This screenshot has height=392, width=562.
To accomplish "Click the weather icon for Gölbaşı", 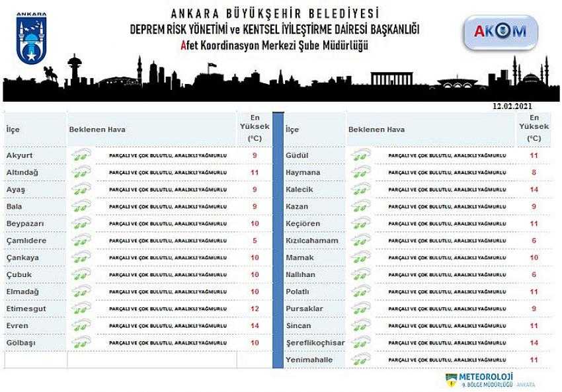I will (x=81, y=343).
